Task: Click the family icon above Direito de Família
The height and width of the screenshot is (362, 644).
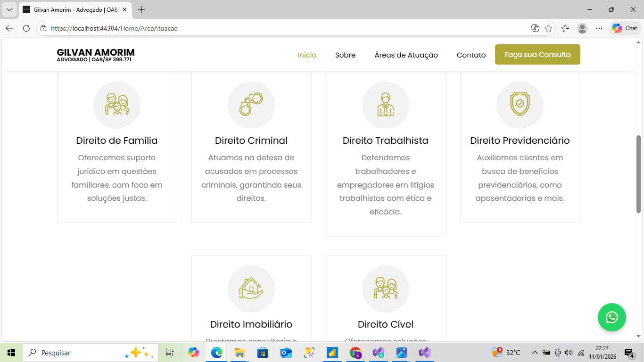Action: tap(117, 105)
